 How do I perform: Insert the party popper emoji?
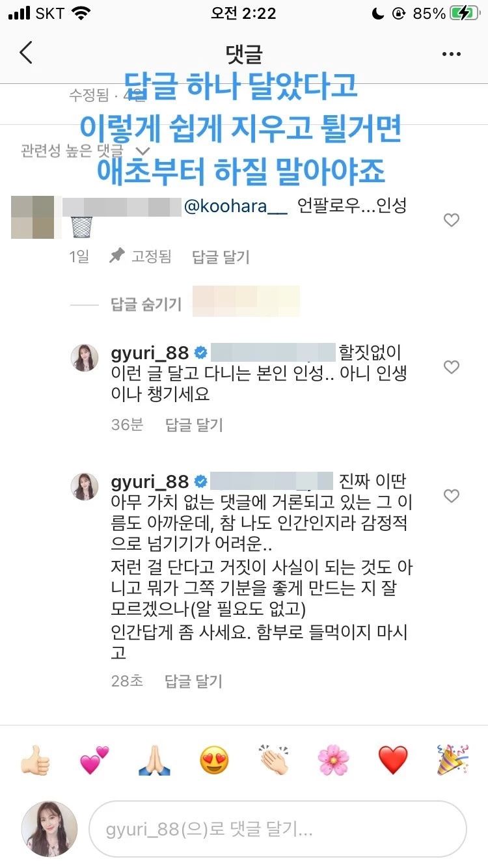point(453,760)
